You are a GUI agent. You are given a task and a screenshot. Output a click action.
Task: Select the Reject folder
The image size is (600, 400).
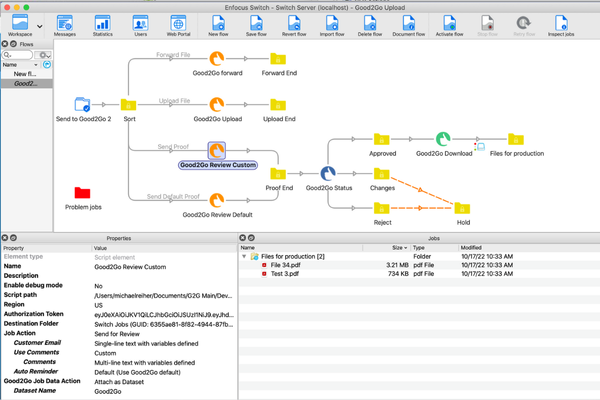coord(382,208)
